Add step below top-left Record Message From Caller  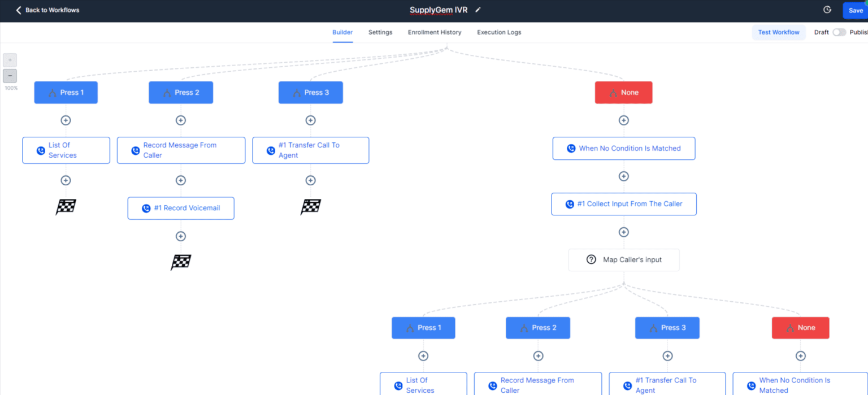point(181,180)
